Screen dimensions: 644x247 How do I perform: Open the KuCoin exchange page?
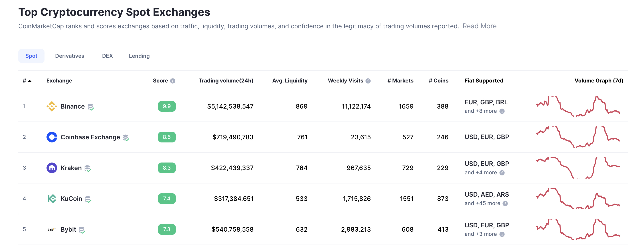[x=71, y=199]
